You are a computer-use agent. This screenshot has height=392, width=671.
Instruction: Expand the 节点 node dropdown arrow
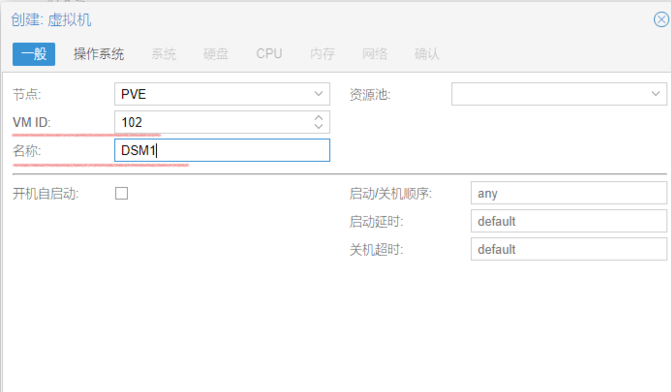coord(318,94)
